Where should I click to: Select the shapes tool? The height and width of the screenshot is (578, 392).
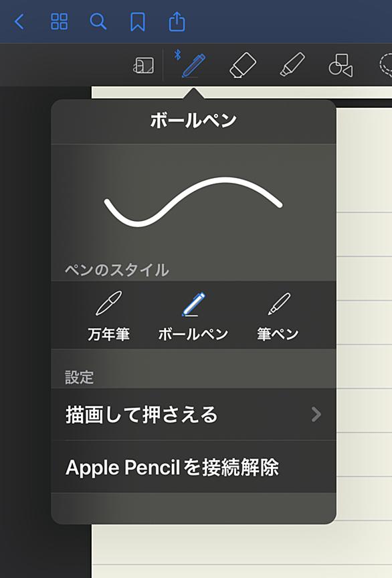tap(340, 65)
